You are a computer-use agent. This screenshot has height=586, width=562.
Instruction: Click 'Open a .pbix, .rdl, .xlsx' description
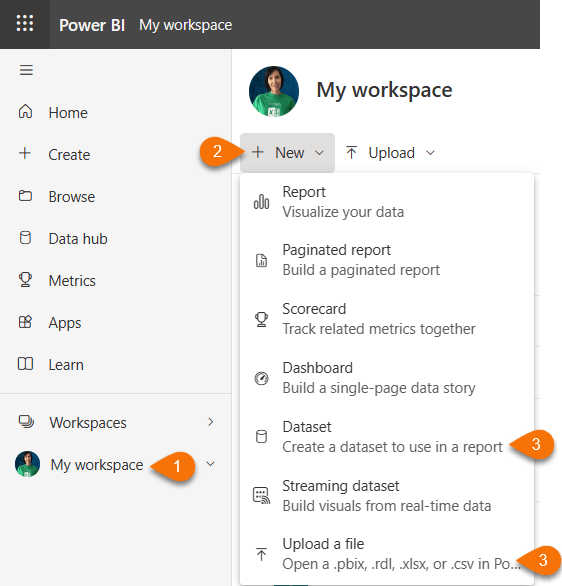tap(402, 564)
